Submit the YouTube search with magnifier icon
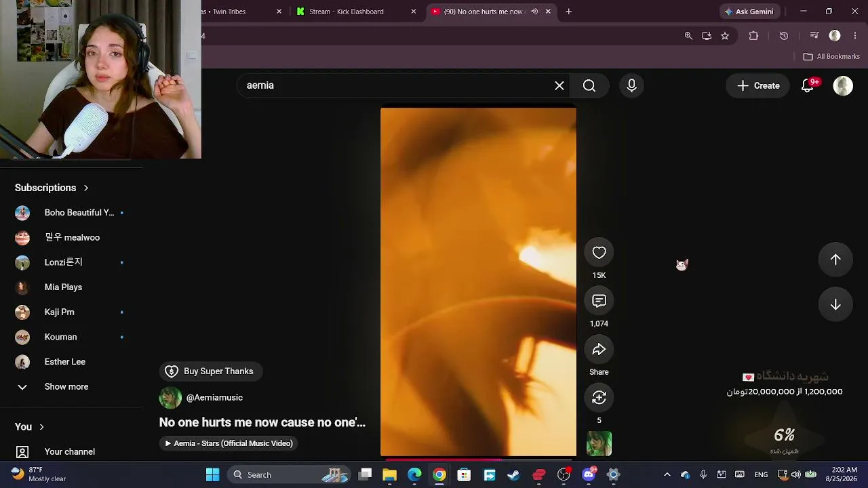The width and height of the screenshot is (868, 488). click(x=589, y=85)
